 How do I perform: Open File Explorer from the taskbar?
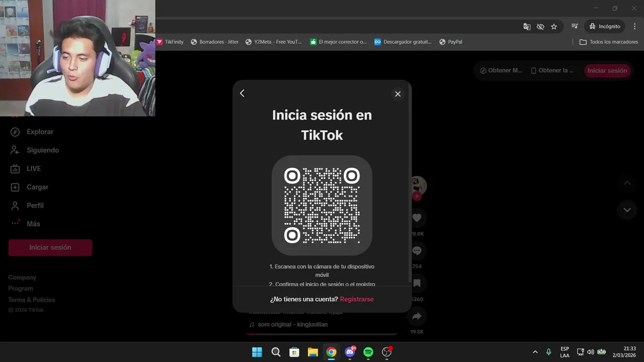313,352
